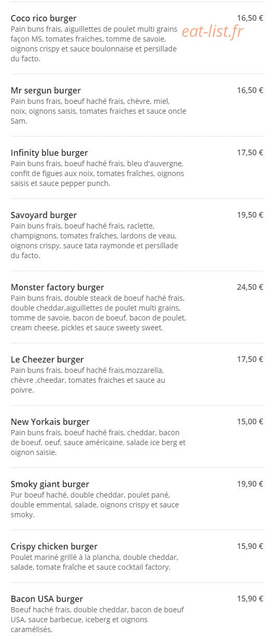Click the Crispy chicken burger description text

95,562
